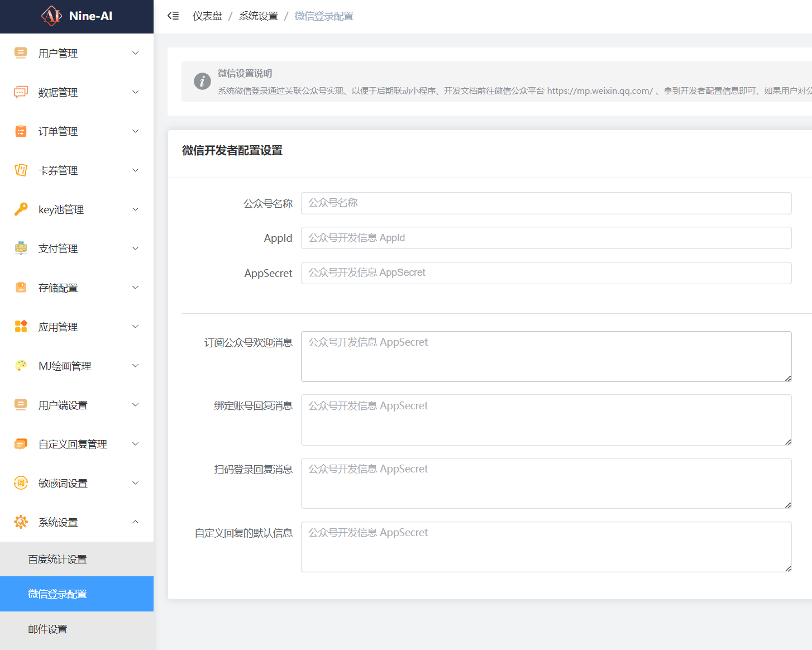The height and width of the screenshot is (650, 812).
Task: Click the MJ绘画管理 palette icon
Action: click(x=21, y=366)
